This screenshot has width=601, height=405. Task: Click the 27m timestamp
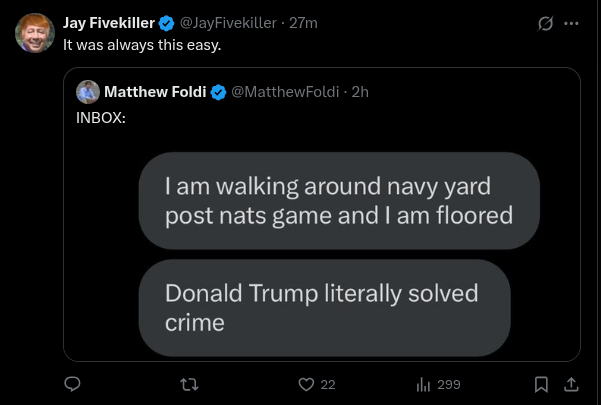click(x=303, y=23)
